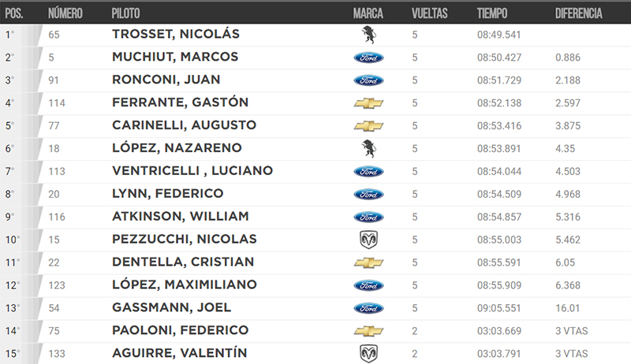Viewport: 631px width, 364px height.
Task: Select the TIEMPO column header
Action: 491,13
